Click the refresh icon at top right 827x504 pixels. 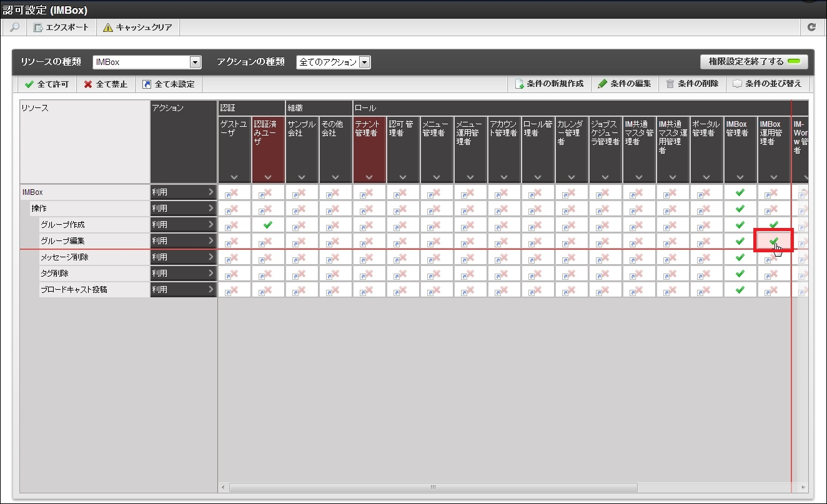point(811,27)
